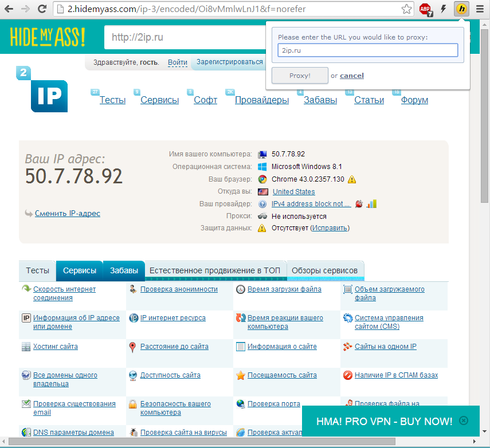Click the warning icon next to Защита данных

pyautogui.click(x=262, y=228)
